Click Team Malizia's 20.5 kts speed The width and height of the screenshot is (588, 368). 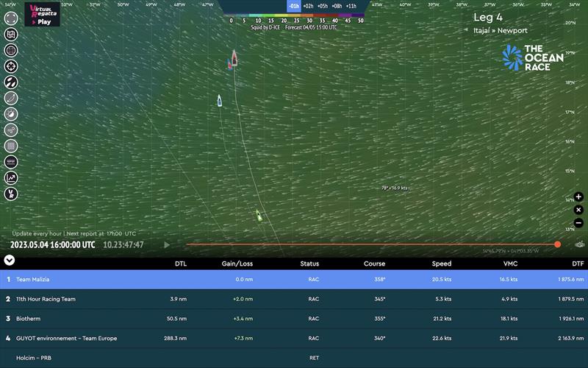[x=441, y=280]
